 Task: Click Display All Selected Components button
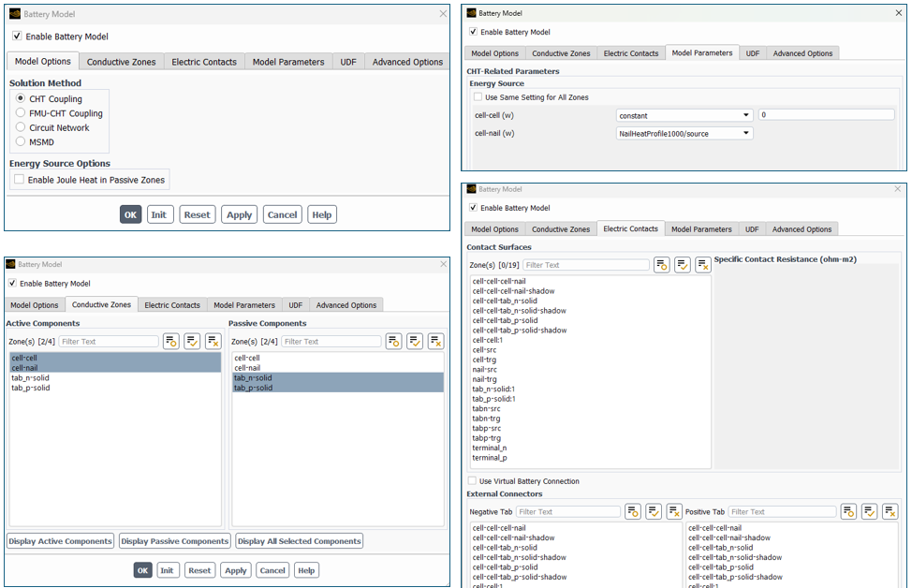[x=300, y=541]
